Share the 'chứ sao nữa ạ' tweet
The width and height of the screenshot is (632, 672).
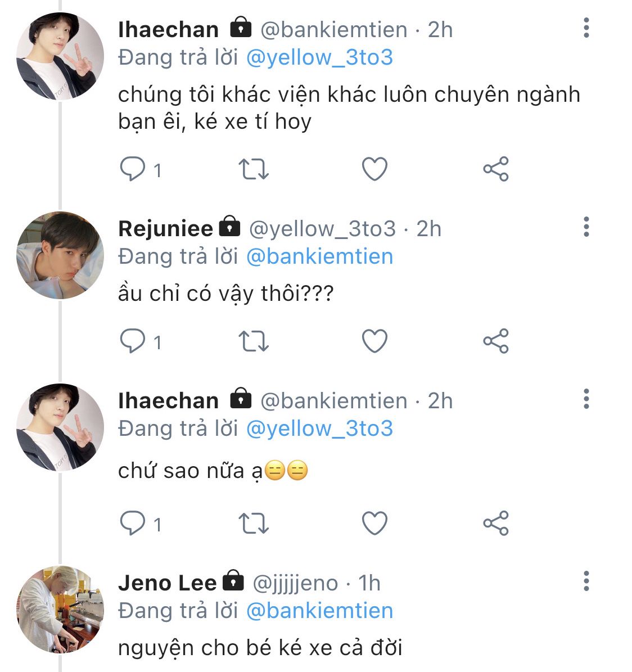[495, 524]
